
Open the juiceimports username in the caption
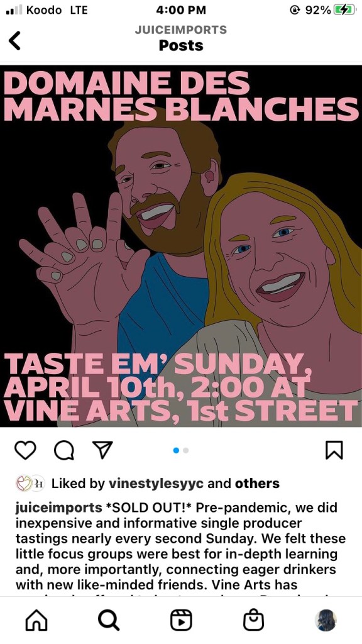[x=58, y=508]
